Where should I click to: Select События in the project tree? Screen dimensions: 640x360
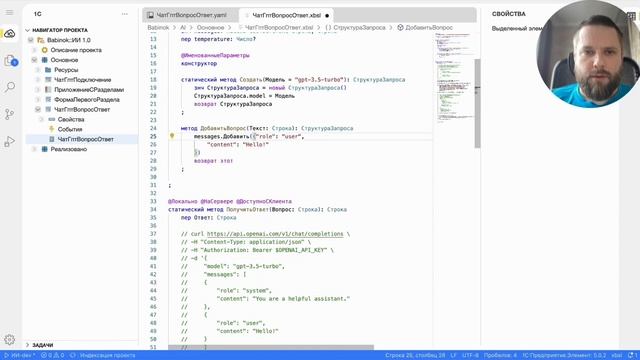(70, 129)
